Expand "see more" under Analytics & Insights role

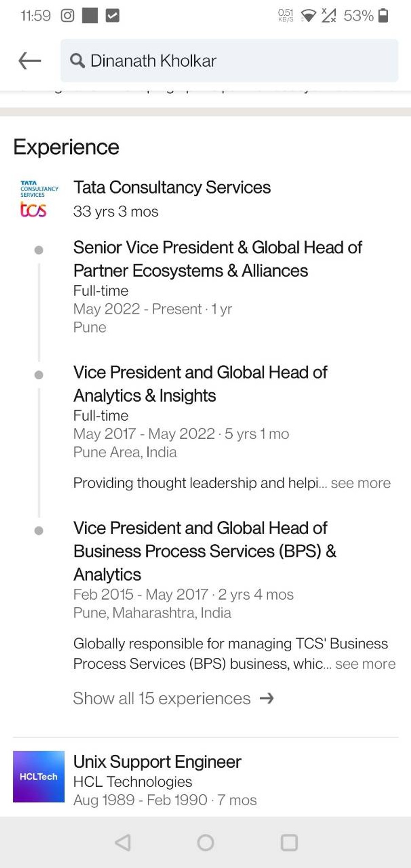[361, 483]
